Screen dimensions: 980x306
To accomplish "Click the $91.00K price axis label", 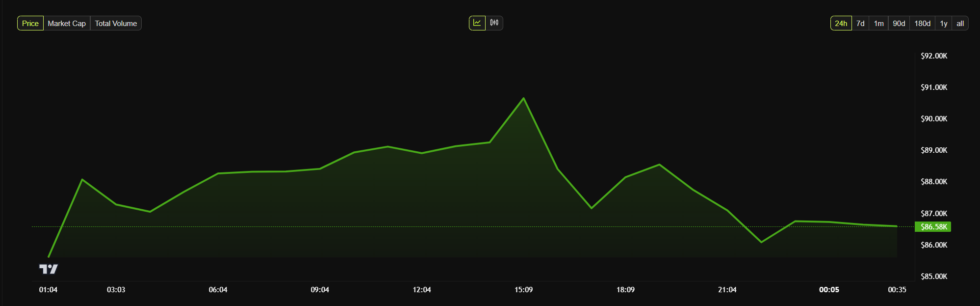I will (934, 87).
